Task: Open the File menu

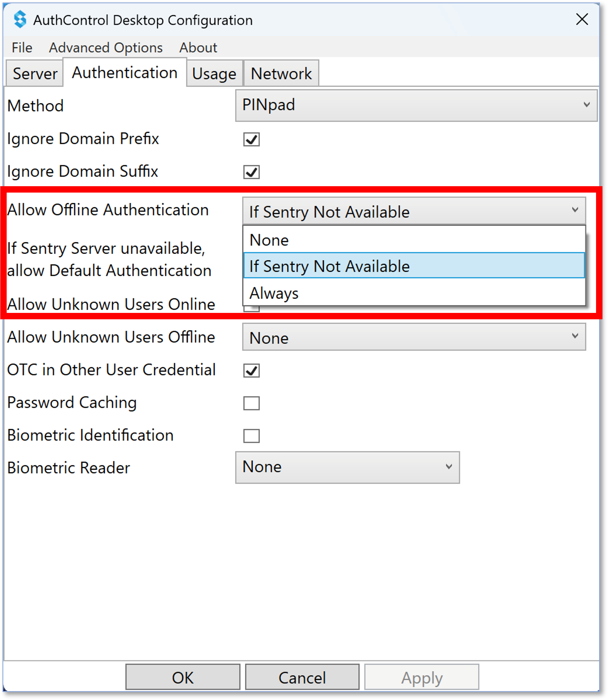Action: [x=22, y=48]
